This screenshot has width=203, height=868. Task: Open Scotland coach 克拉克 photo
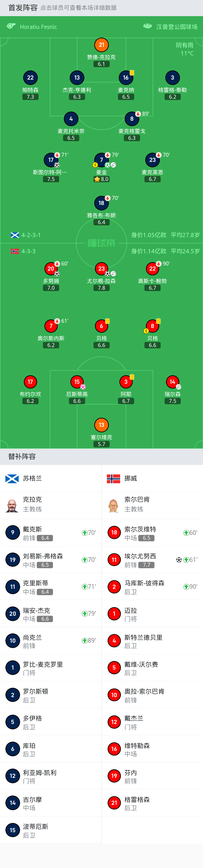pos(12,506)
